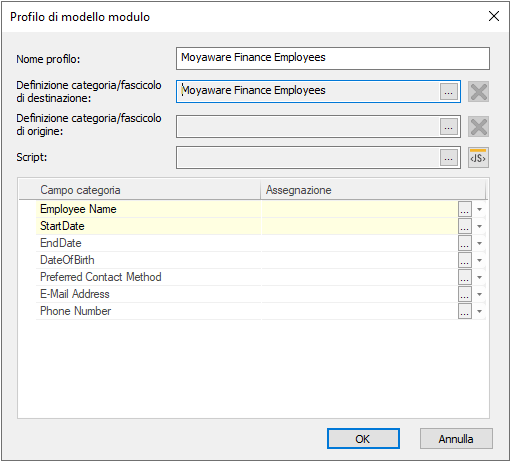Click the EndDate assignment cell
The height and width of the screenshot is (462, 510).
click(x=360, y=243)
